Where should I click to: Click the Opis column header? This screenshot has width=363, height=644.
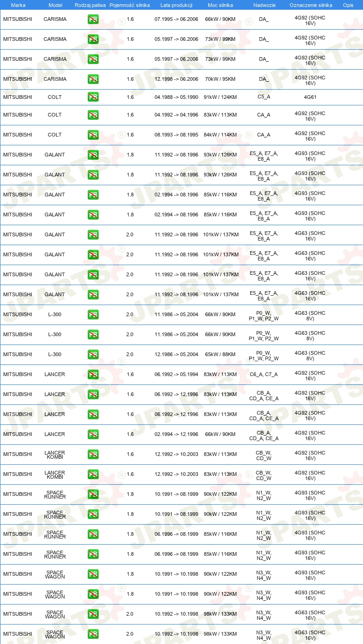coord(348,5)
